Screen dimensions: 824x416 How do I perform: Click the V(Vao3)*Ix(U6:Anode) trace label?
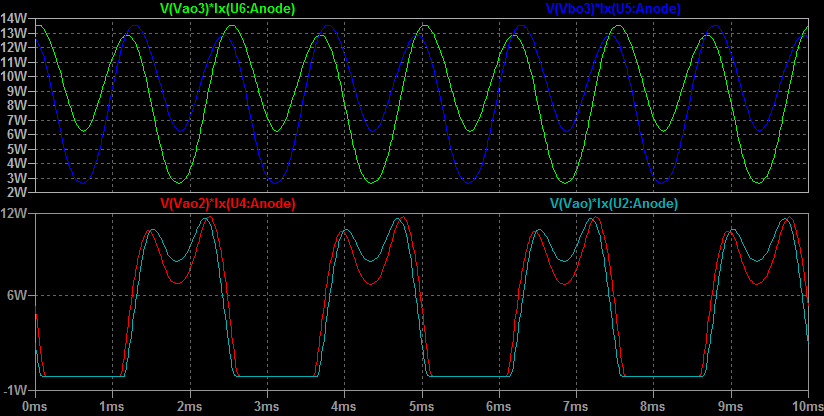coord(227,8)
